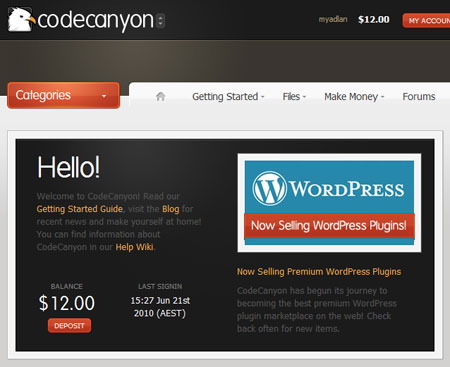The image size is (450, 367).
Task: Click the WordPress plugins banner image
Action: click(x=329, y=203)
